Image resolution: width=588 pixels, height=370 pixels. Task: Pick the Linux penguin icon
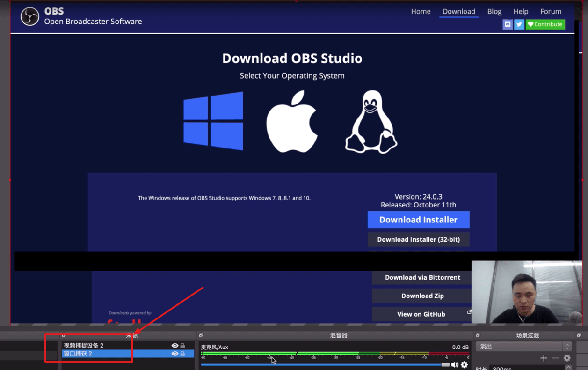(371, 122)
